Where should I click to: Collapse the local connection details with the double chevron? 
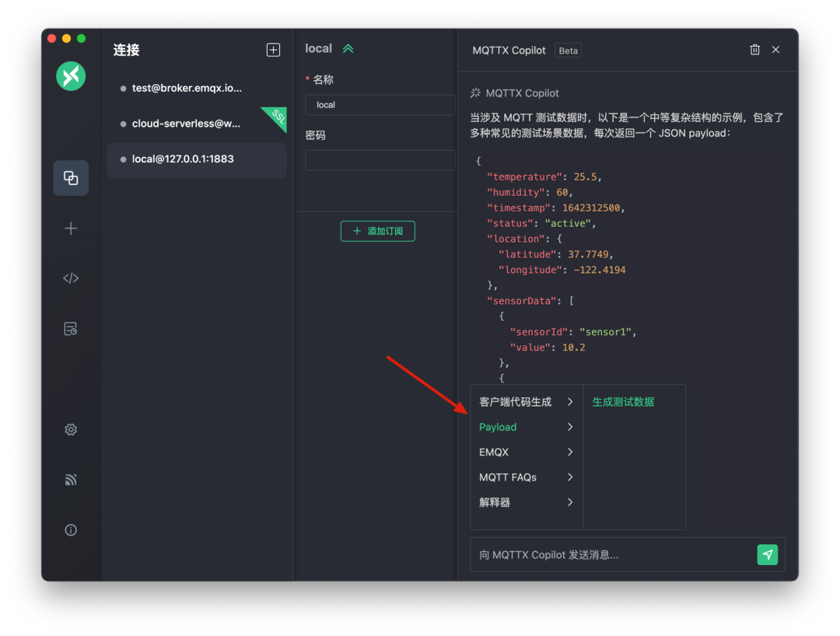[348, 49]
